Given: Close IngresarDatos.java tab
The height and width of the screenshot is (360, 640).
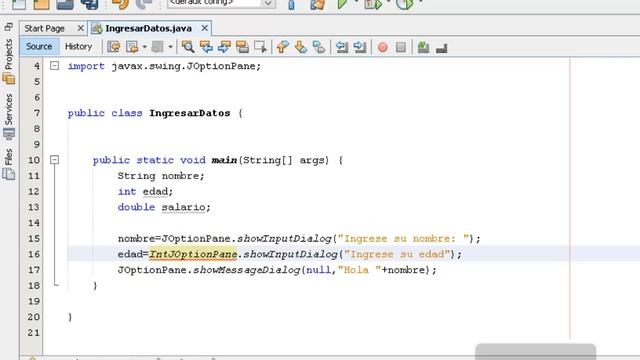Looking at the screenshot, I should coord(204,28).
